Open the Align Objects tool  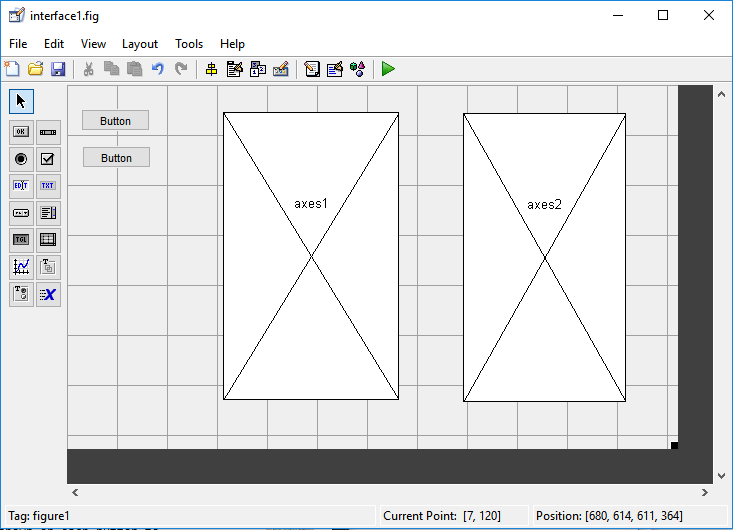coord(211,69)
